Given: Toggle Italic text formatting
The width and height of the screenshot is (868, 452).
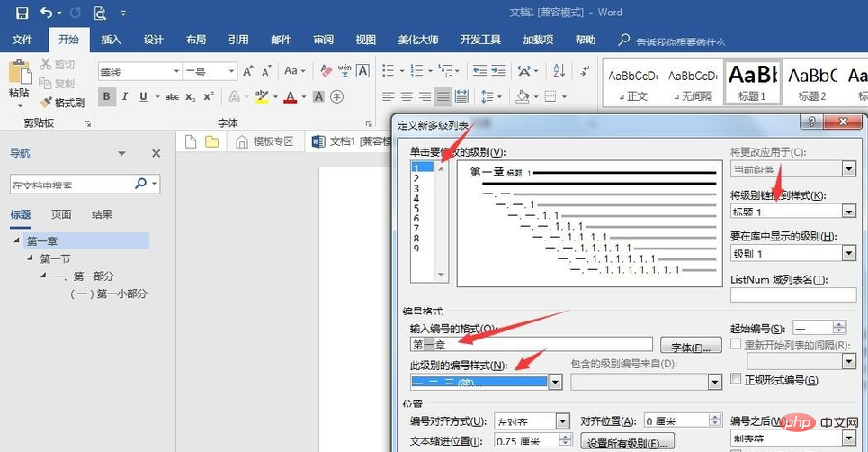Looking at the screenshot, I should point(125,96).
